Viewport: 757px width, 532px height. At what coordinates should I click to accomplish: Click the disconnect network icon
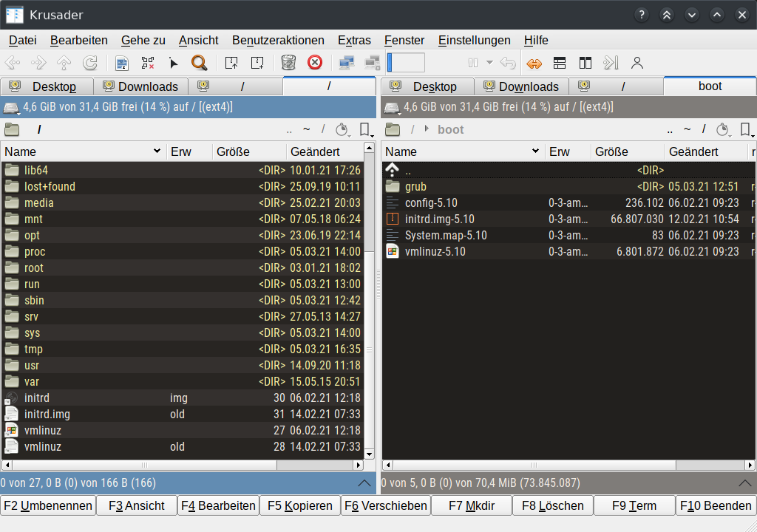coord(373,63)
